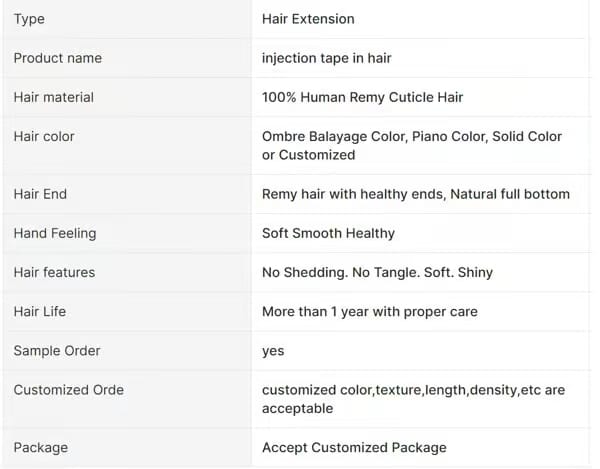This screenshot has height=469, width=600.
Task: Click the 'Sample Order' label
Action: (x=57, y=350)
